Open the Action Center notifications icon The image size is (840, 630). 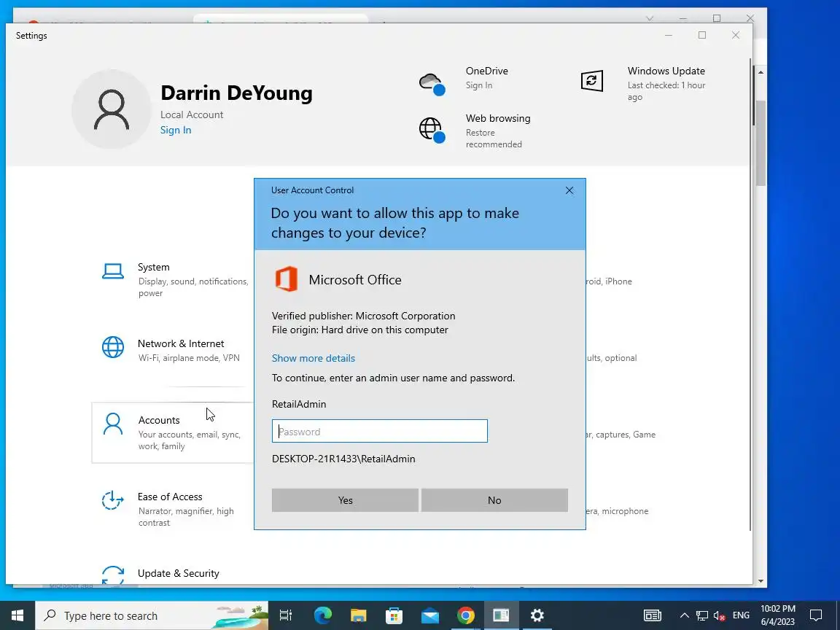click(x=816, y=615)
